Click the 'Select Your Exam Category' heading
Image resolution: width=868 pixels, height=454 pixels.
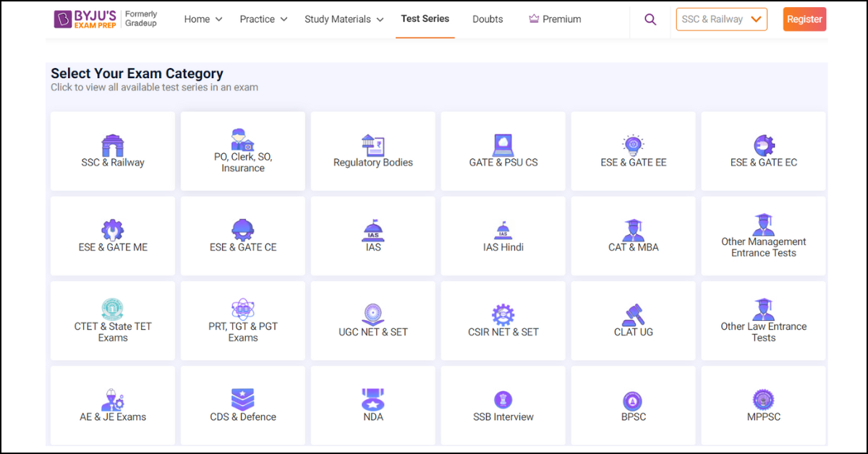click(137, 73)
